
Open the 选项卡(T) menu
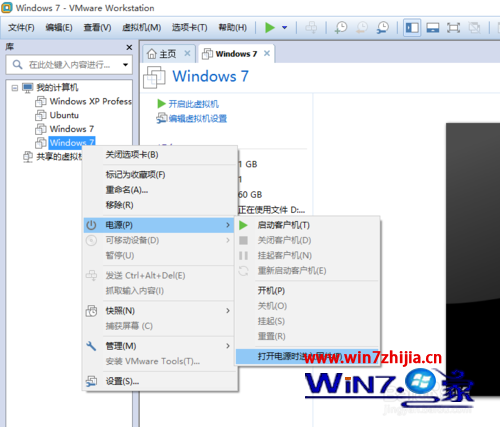pos(189,27)
